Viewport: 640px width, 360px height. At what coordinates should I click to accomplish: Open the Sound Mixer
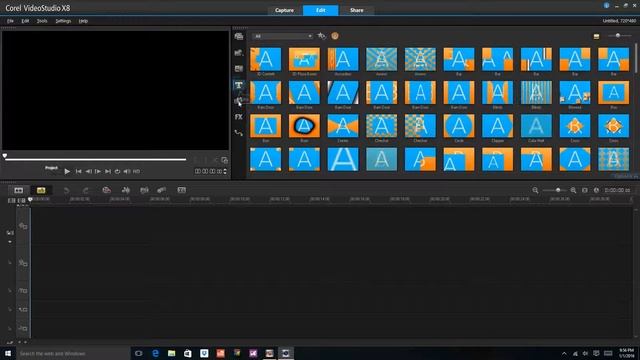[126, 190]
